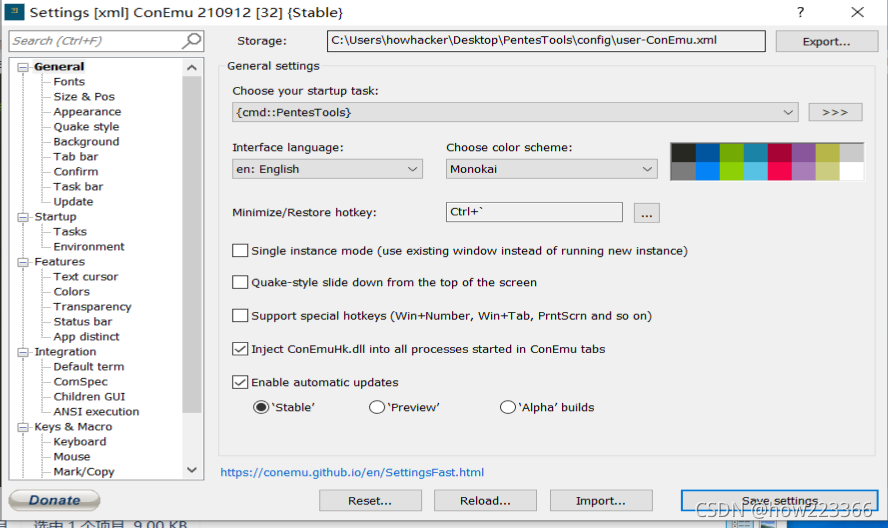Click the Import... button
Image resolution: width=888 pixels, height=528 pixels.
click(601, 501)
